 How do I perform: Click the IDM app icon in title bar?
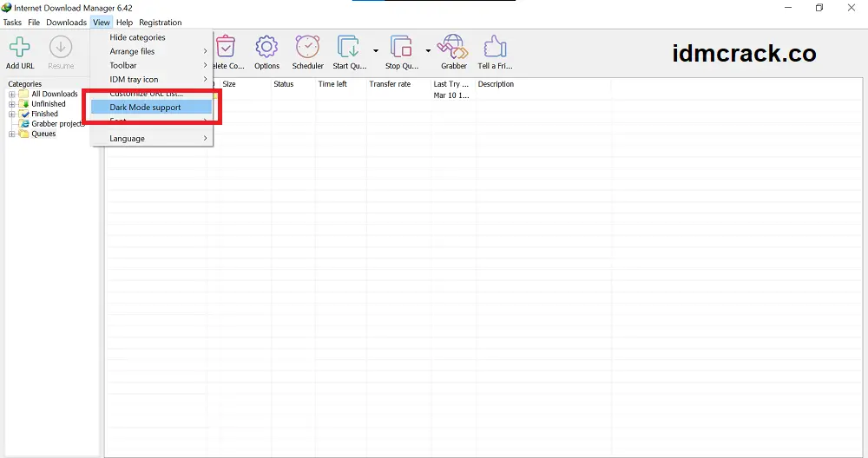tap(7, 8)
